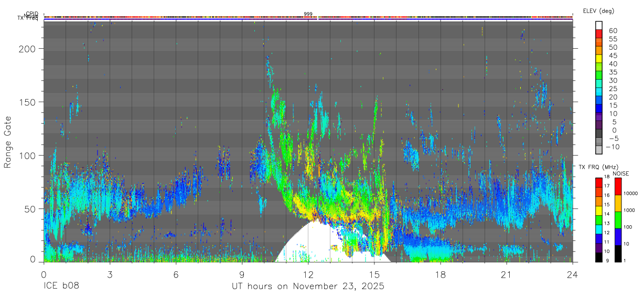
Task: Click the 'CPID' label at top left
Action: pyautogui.click(x=31, y=14)
